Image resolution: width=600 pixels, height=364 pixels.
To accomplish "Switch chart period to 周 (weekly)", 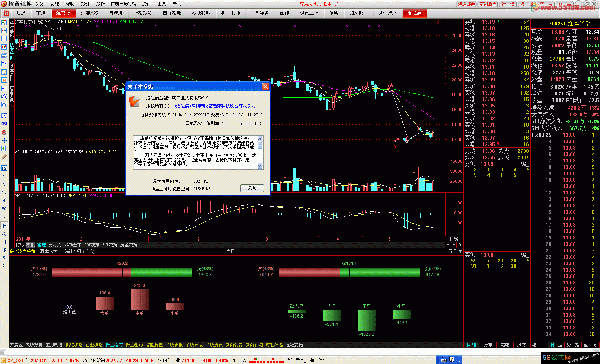I will click(x=4, y=234).
